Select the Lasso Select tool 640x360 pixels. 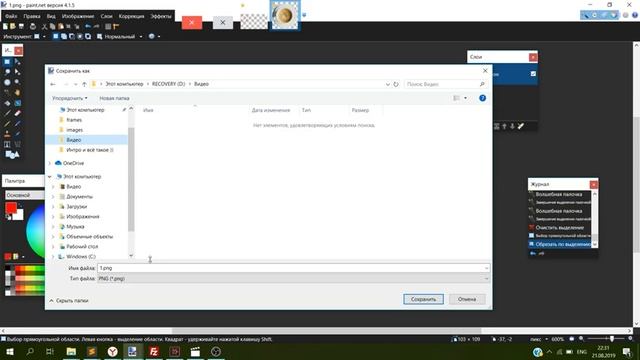pos(7,72)
